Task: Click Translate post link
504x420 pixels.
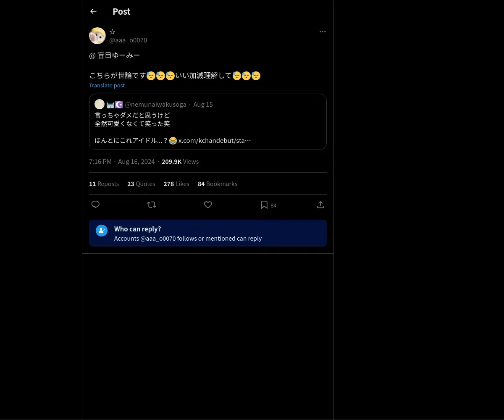Action: (x=107, y=85)
